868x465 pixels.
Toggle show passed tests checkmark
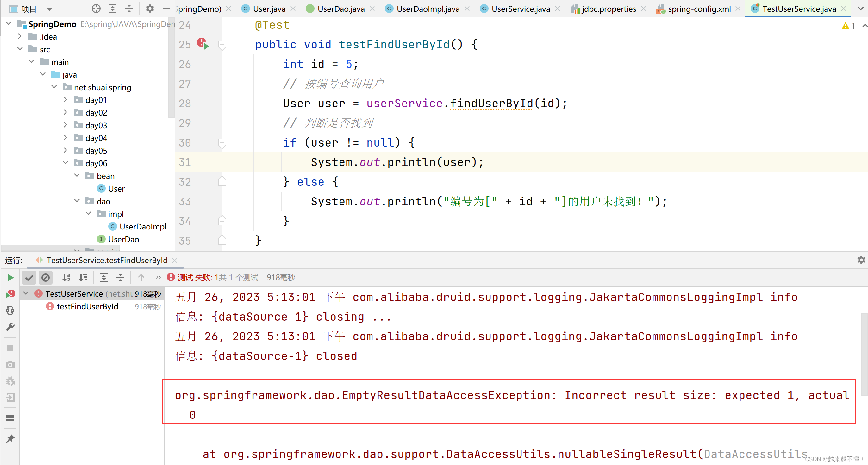point(29,278)
